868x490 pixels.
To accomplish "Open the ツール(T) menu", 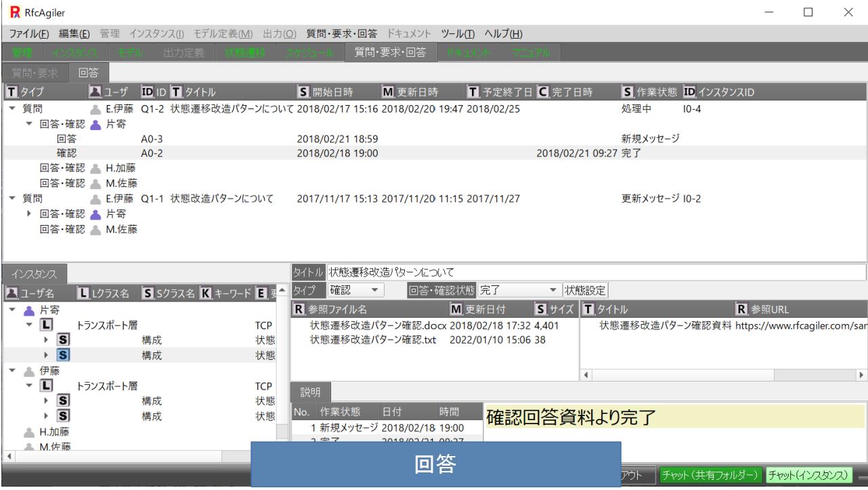I will pos(456,34).
